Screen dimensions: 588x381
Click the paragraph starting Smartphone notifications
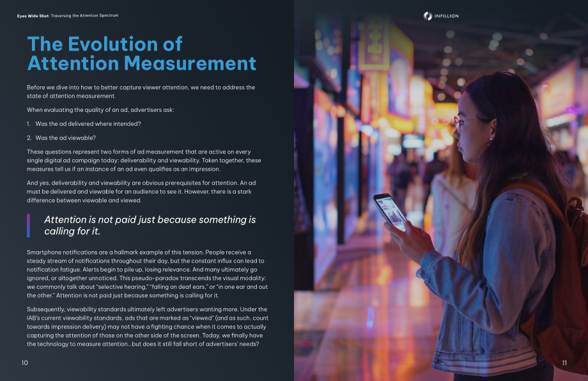point(148,274)
